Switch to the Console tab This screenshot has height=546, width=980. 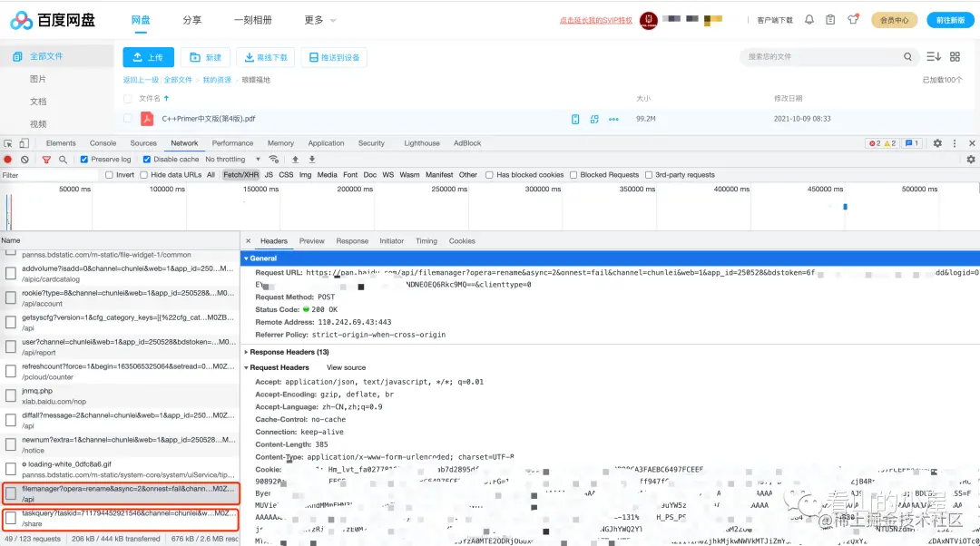click(103, 143)
